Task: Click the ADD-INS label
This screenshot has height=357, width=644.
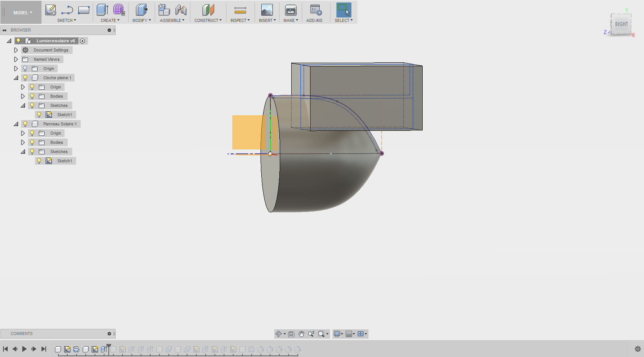Action: 314,20
